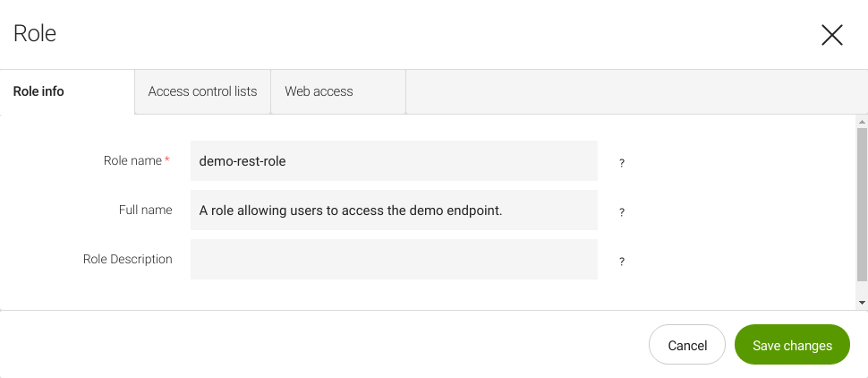Open the Access control lists tab
Image resolution: width=868 pixels, height=378 pixels.
click(202, 91)
